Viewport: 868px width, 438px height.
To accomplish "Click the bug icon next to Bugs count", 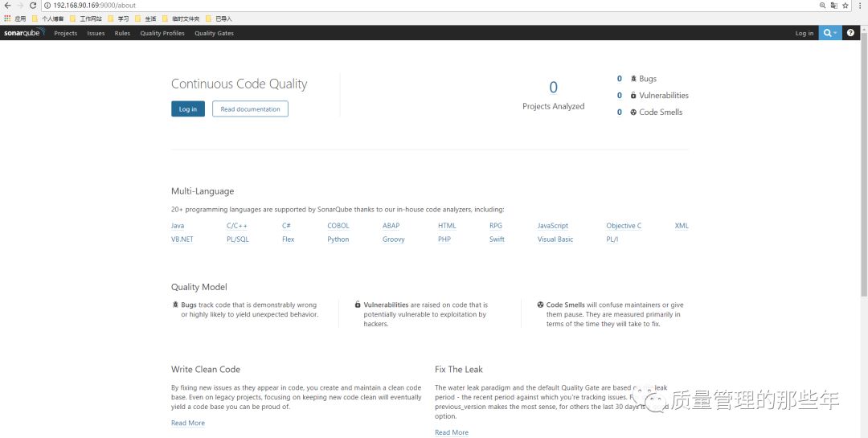I will coord(633,79).
